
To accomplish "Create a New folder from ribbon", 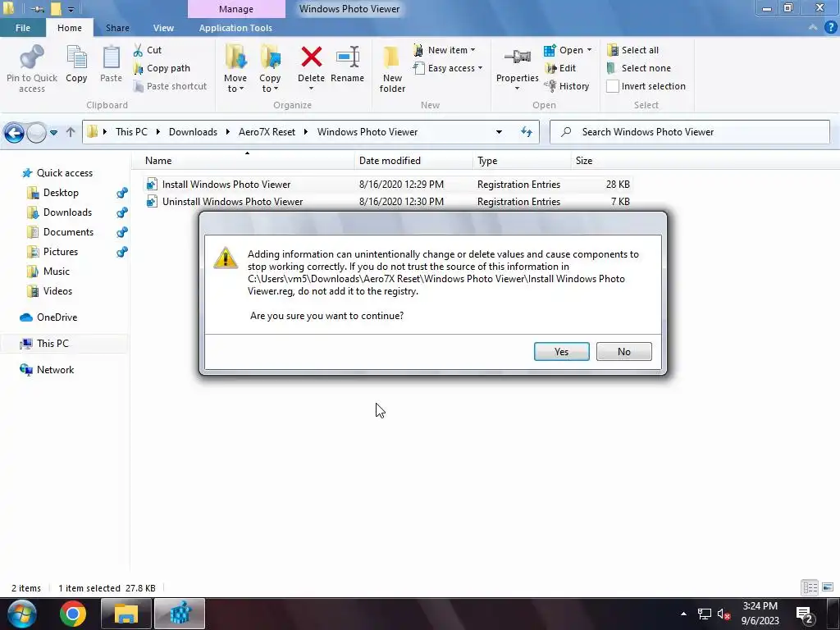I will (x=392, y=69).
